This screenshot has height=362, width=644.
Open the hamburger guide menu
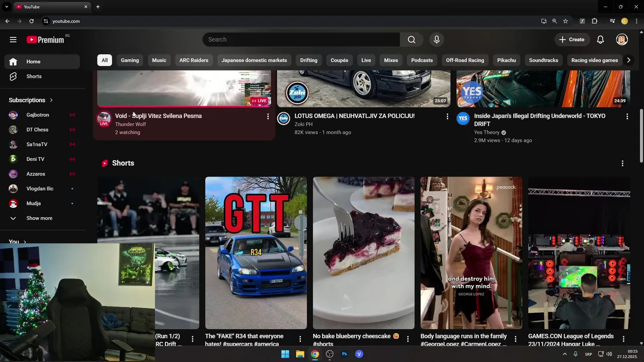(x=13, y=40)
